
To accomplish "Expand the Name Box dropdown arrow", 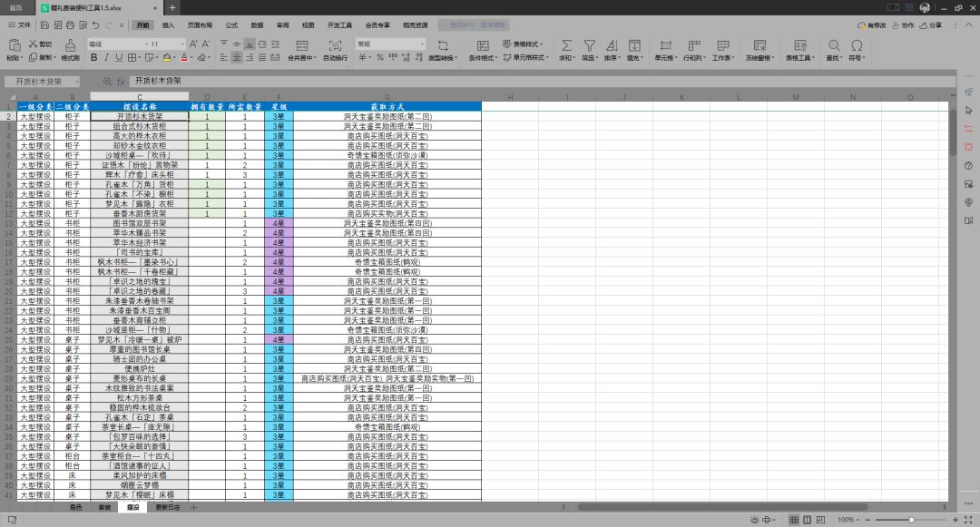I will 77,82.
